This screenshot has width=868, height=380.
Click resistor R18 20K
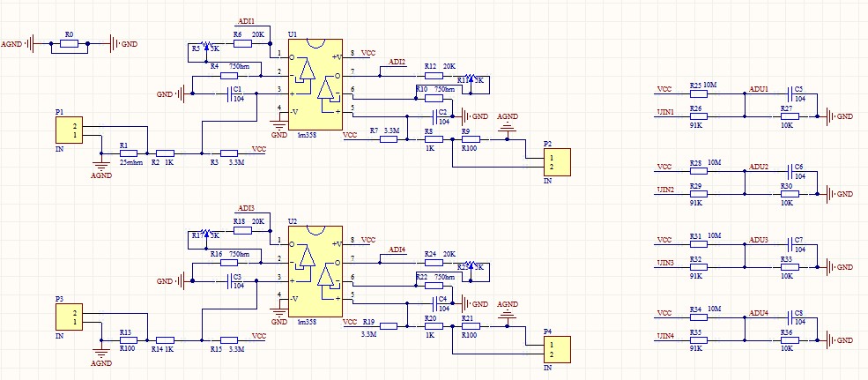click(x=243, y=230)
